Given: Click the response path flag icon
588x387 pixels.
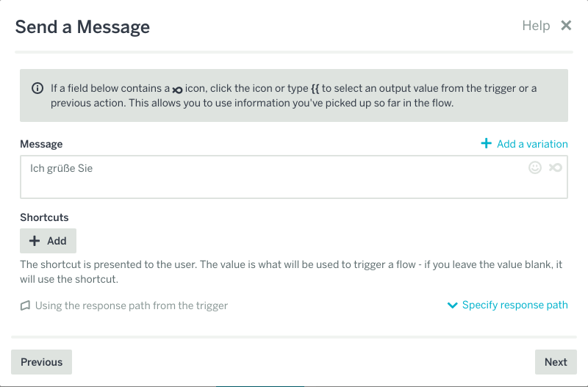Looking at the screenshot, I should tap(25, 305).
